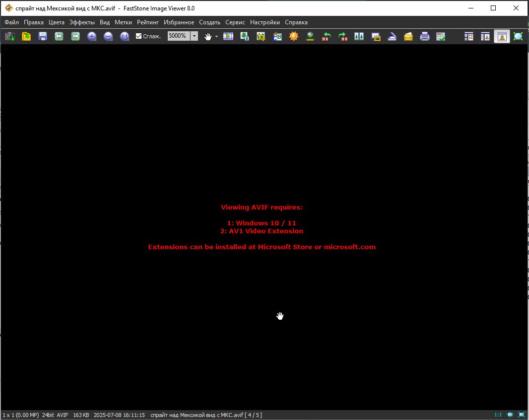The width and height of the screenshot is (529, 420).
Task: Open a file with the yellow folder icon
Action: click(x=26, y=36)
